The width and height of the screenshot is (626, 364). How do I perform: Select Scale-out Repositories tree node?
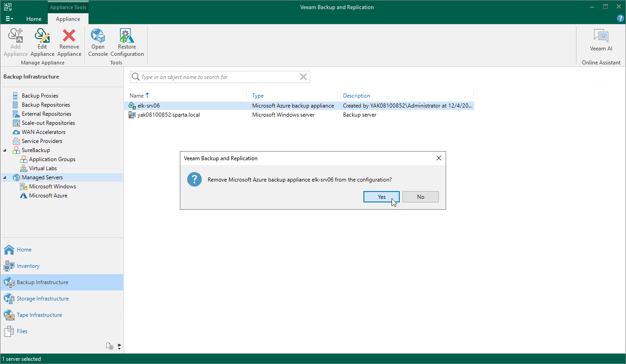[48, 123]
